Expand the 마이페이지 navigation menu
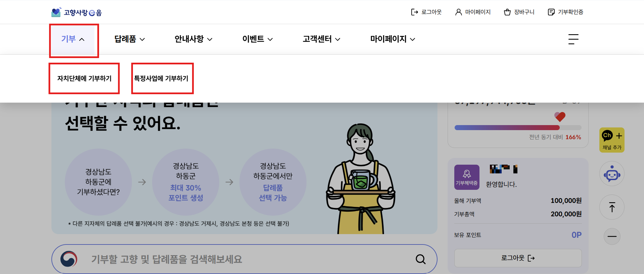 393,39
